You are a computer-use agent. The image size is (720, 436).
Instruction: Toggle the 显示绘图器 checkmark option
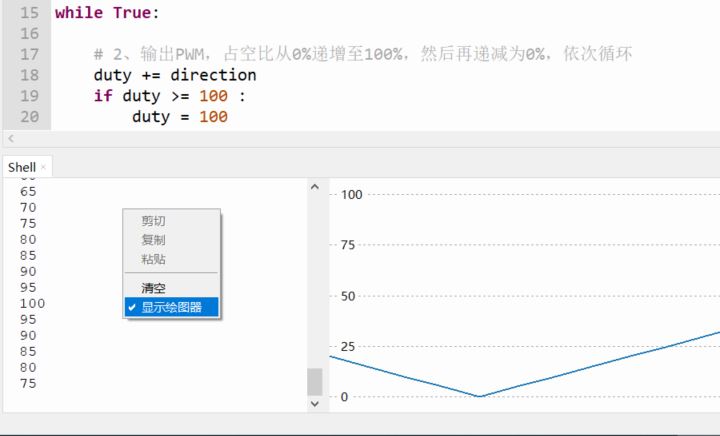coord(171,307)
